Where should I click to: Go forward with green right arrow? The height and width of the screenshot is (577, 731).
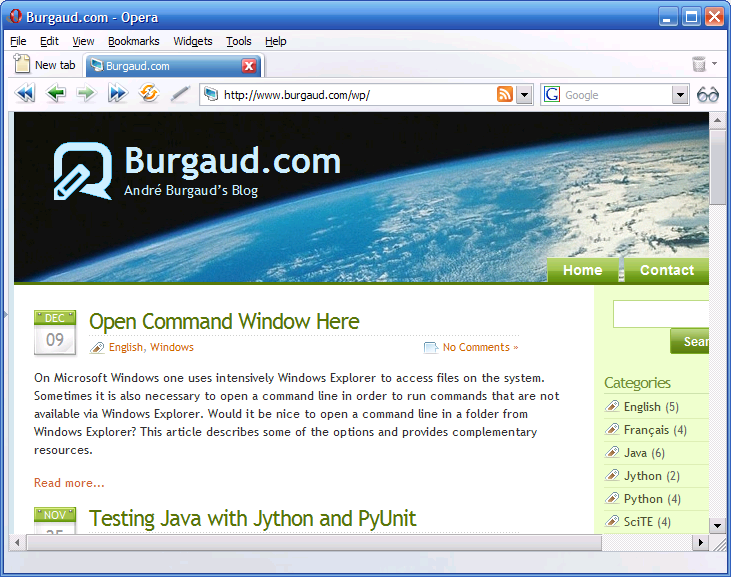pos(86,94)
